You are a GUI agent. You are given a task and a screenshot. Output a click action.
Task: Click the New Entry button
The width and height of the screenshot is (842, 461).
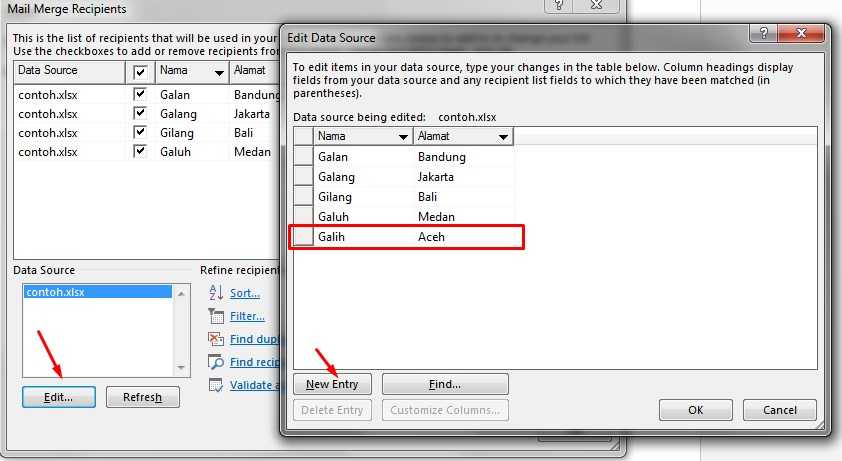coord(332,384)
